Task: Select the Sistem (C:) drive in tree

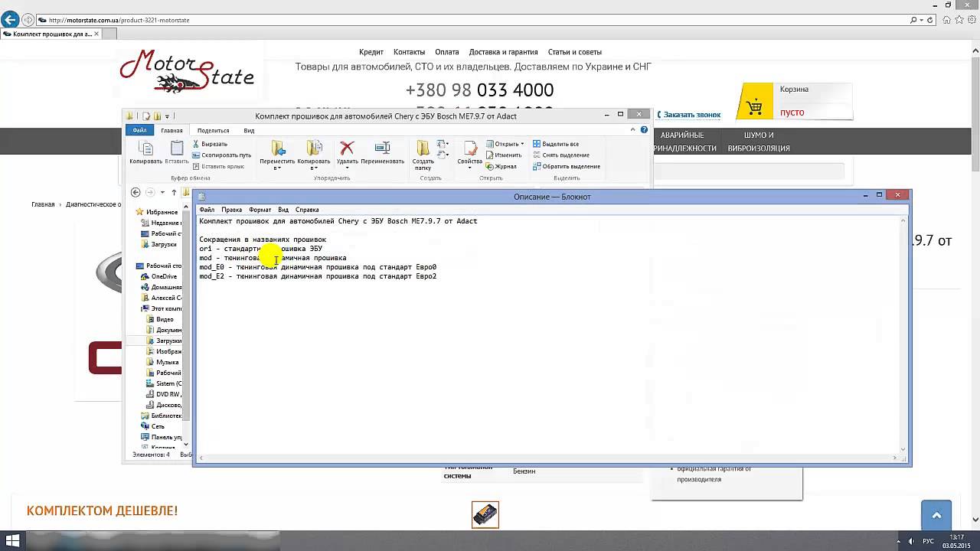Action: click(164, 383)
